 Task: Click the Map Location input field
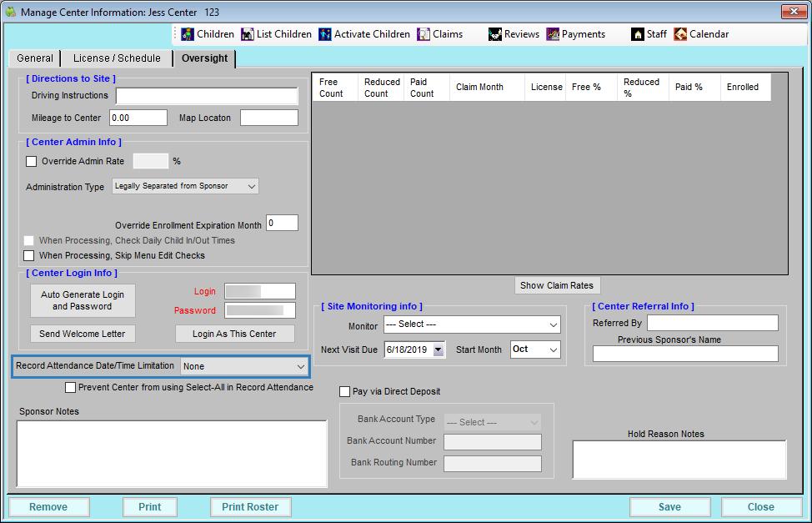pyautogui.click(x=269, y=118)
